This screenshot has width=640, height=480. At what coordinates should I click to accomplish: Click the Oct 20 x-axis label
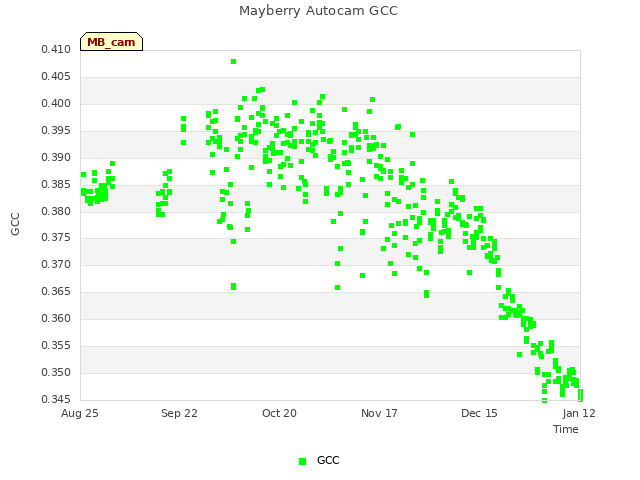279,413
